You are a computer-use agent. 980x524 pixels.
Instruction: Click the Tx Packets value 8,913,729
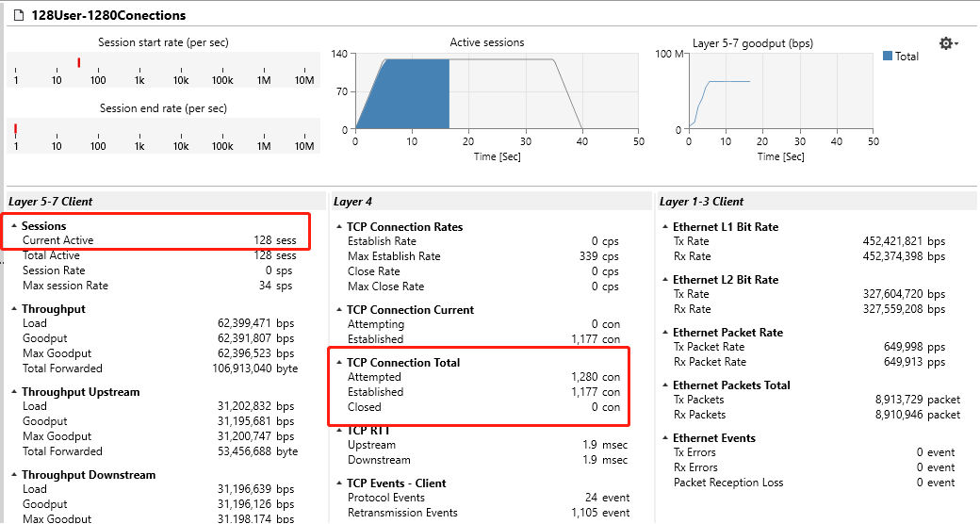(x=898, y=400)
